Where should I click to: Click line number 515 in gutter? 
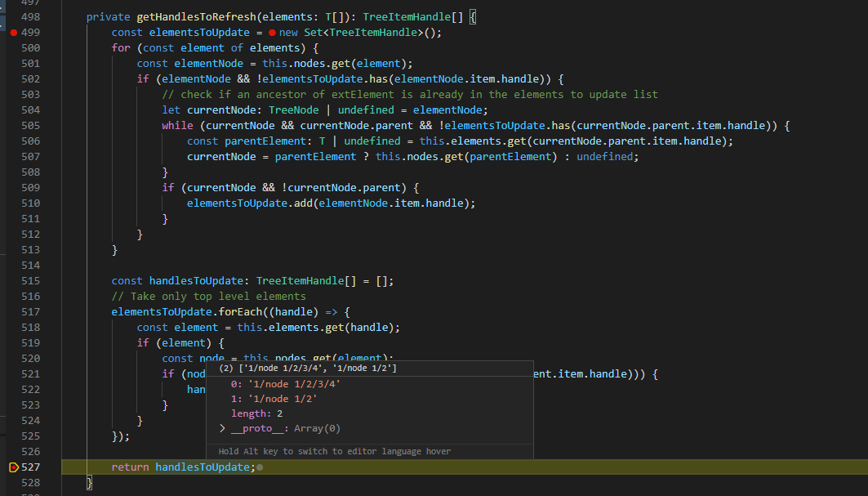point(30,281)
